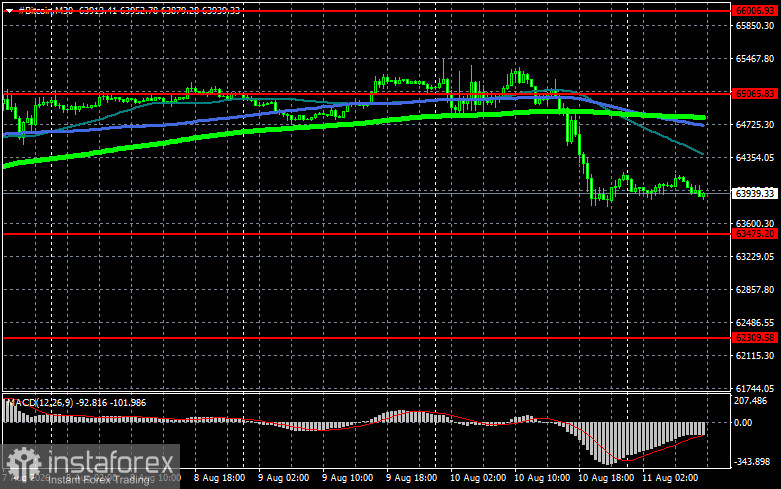Click the 61744.05 price scale value

[755, 388]
